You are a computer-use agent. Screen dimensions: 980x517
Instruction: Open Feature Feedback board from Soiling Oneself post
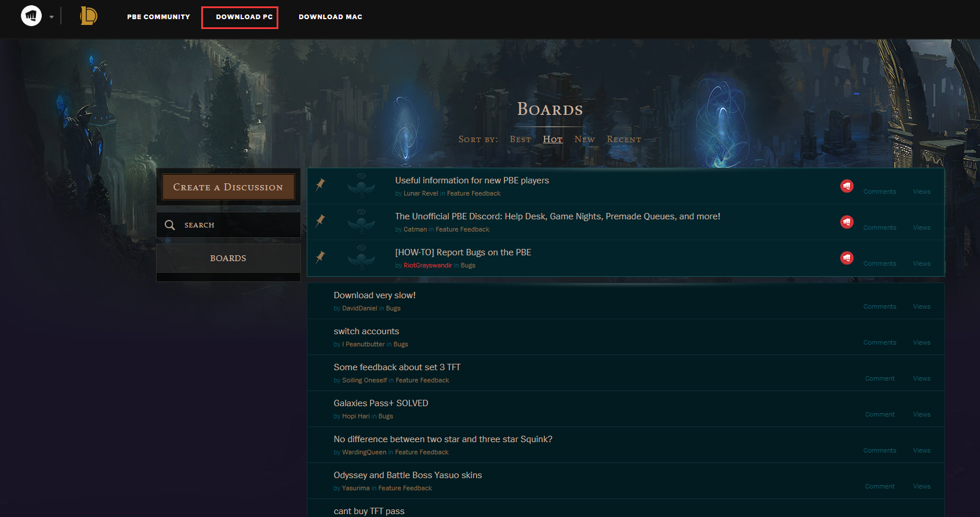pyautogui.click(x=423, y=380)
